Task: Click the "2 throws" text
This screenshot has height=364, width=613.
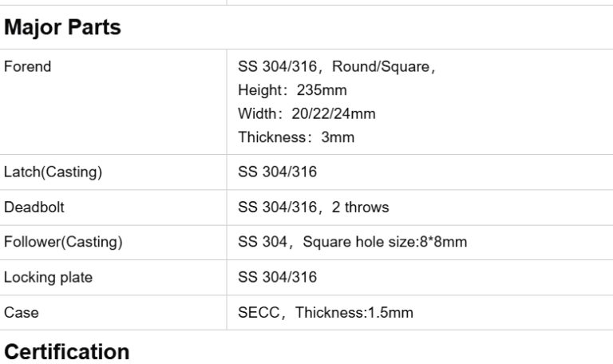Action: [360, 208]
